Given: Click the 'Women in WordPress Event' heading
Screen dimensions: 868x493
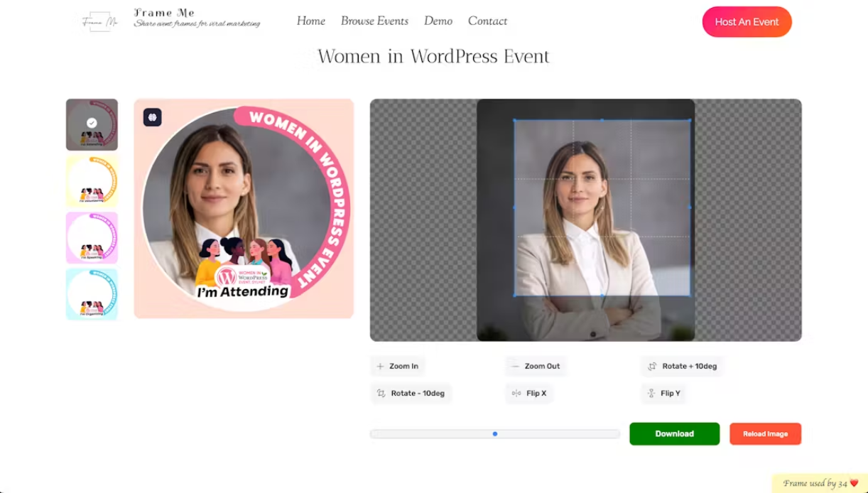Looking at the screenshot, I should [x=433, y=57].
